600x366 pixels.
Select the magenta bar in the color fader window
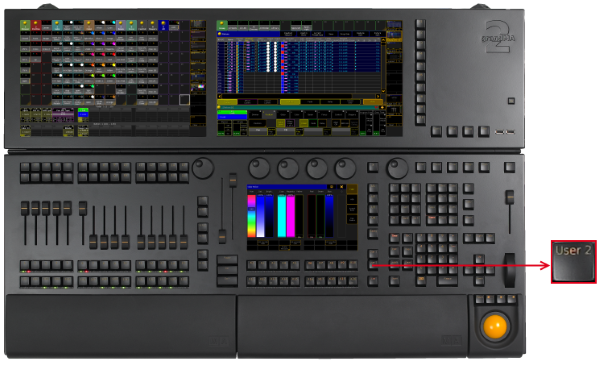(x=291, y=216)
